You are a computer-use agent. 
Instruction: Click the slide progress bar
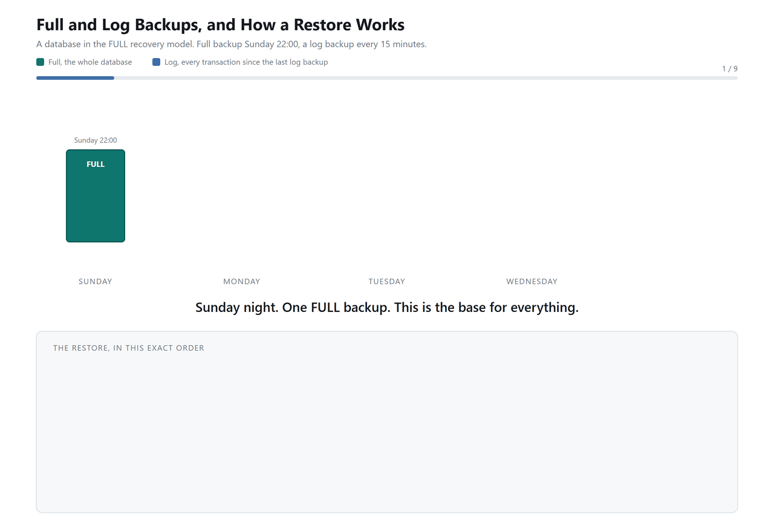[x=387, y=78]
